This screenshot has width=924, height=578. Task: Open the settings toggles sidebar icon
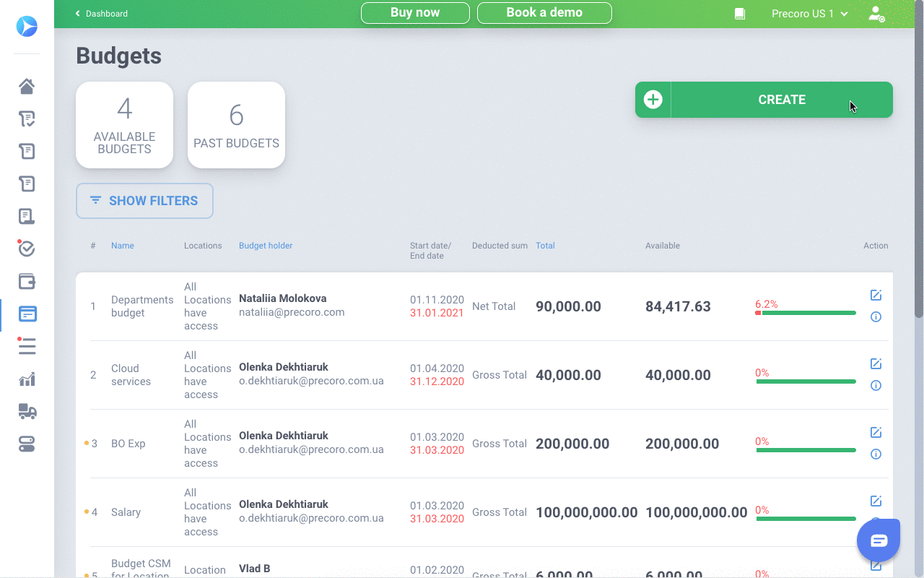coord(27,444)
